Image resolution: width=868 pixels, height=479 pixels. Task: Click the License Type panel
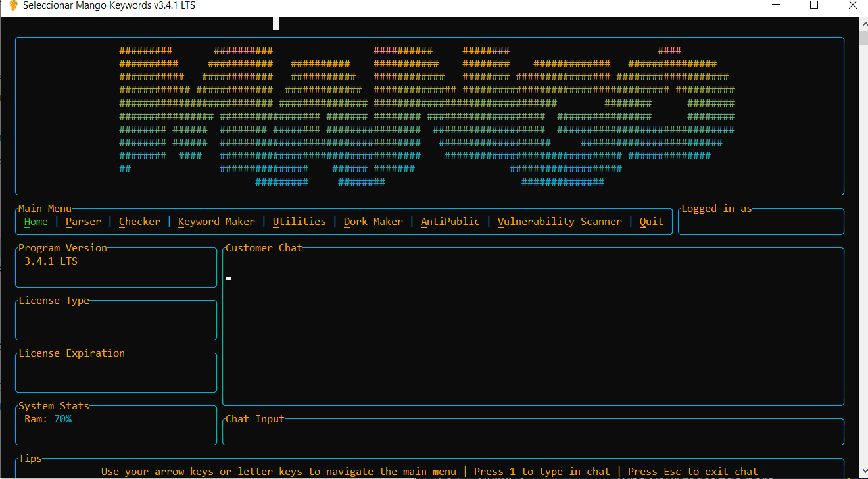point(116,321)
